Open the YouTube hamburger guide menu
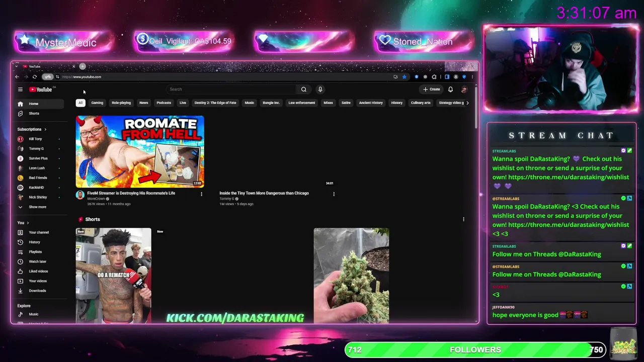The width and height of the screenshot is (644, 362). click(x=20, y=89)
